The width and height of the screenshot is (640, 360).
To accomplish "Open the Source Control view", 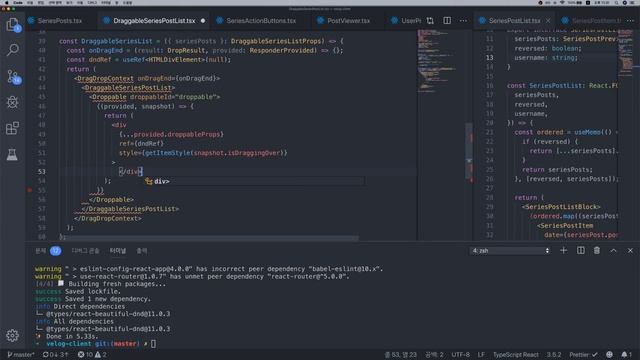I will tap(13, 76).
